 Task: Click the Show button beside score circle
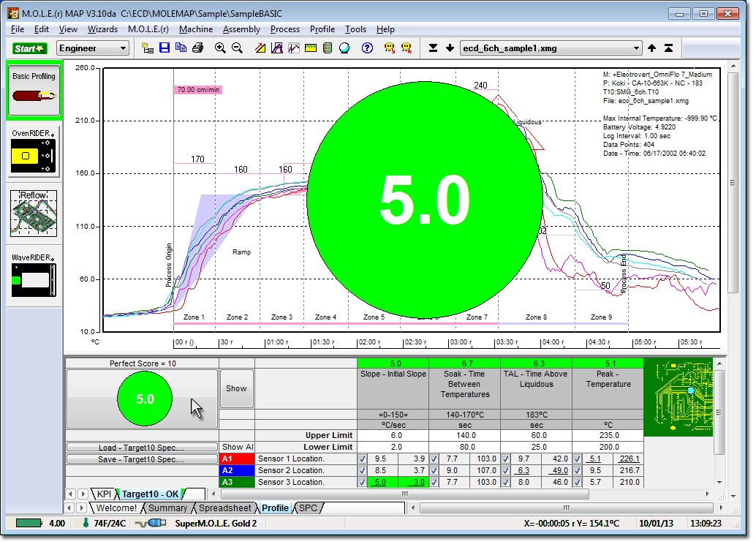(236, 389)
